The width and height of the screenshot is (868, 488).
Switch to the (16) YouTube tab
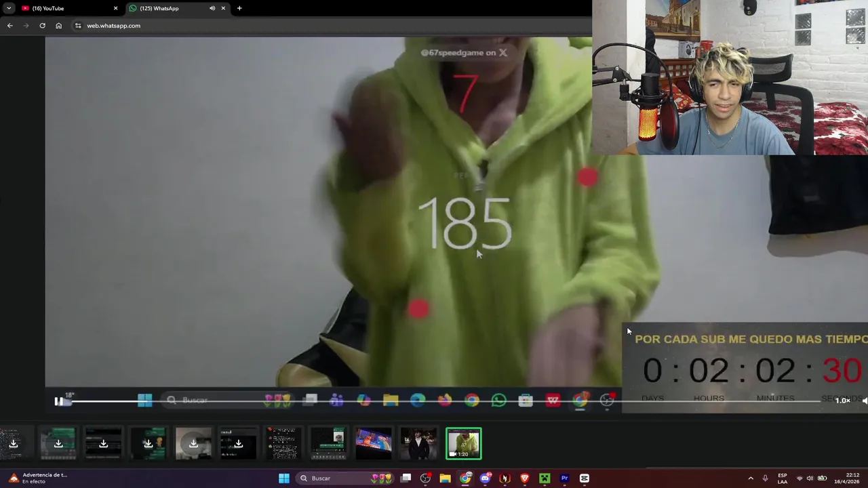point(66,8)
